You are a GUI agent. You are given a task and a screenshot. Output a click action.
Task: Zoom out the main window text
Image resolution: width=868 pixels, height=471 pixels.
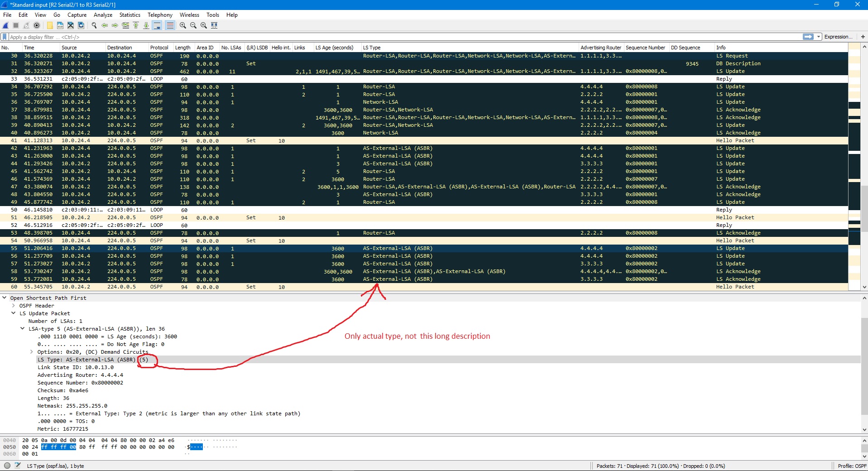pyautogui.click(x=193, y=25)
